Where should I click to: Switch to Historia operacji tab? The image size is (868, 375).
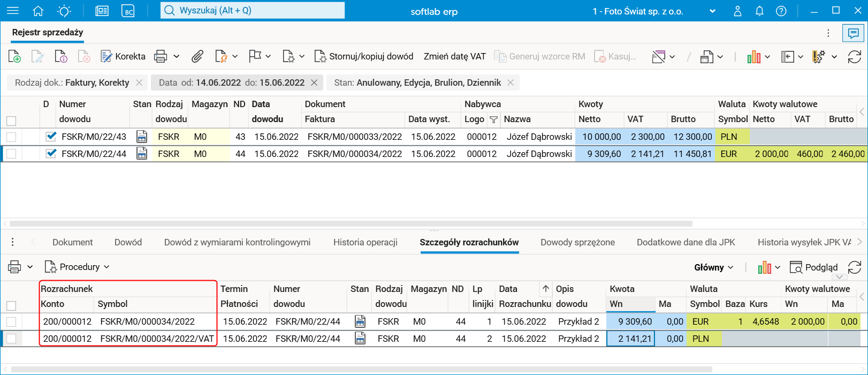click(x=365, y=242)
